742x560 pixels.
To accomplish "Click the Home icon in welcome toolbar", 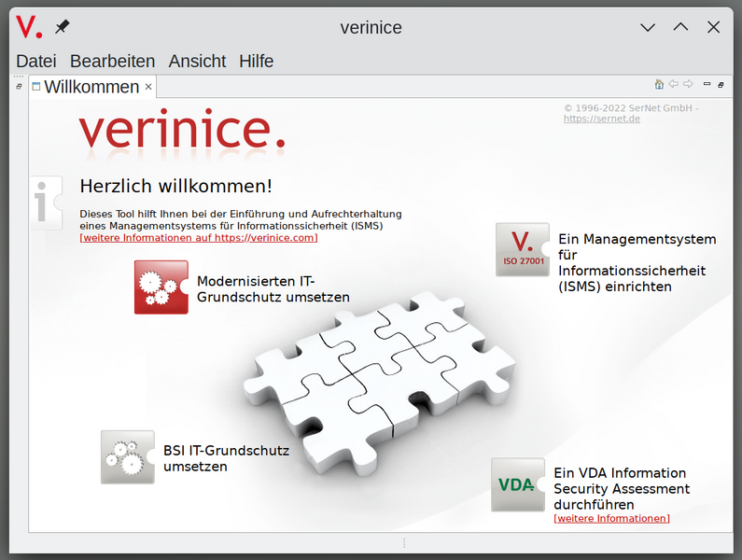I will click(x=659, y=84).
